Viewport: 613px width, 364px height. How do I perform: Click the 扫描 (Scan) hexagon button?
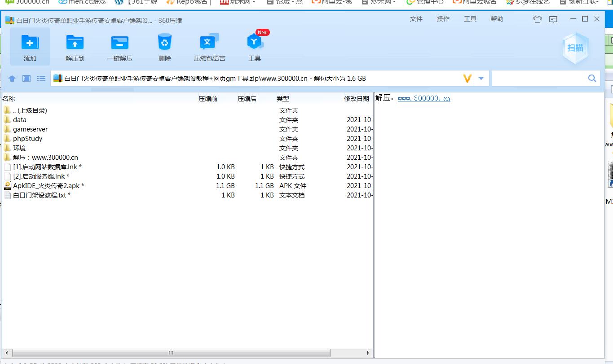575,48
